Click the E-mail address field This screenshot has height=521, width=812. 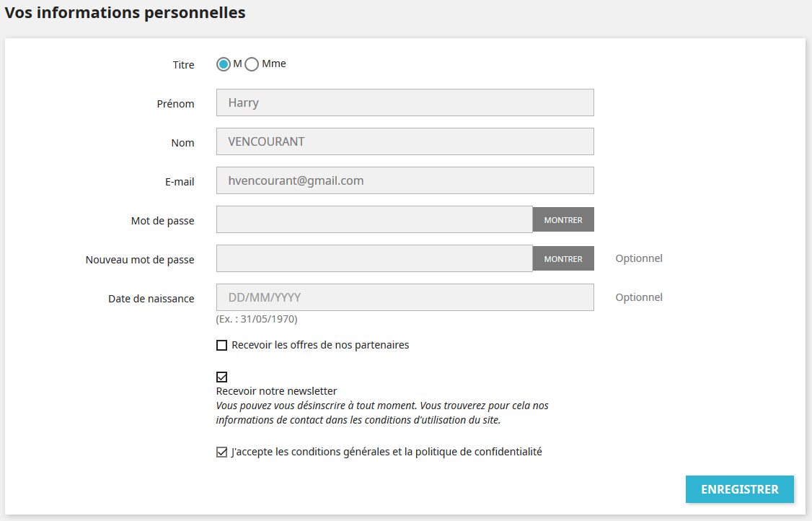[x=405, y=180]
